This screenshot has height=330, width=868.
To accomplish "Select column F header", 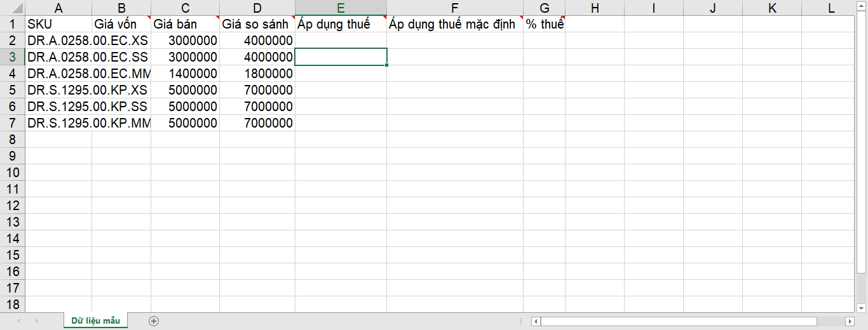I will point(455,8).
